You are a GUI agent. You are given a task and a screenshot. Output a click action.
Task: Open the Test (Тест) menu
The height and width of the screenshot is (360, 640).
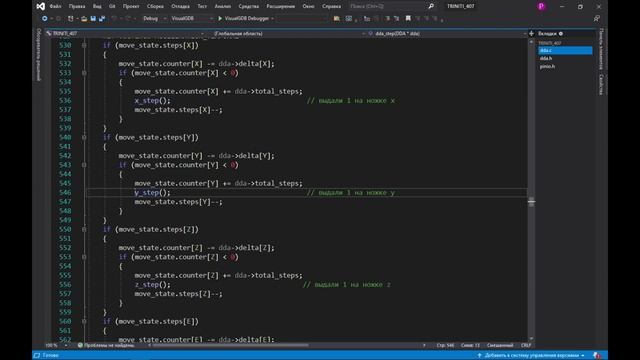[x=202, y=6]
